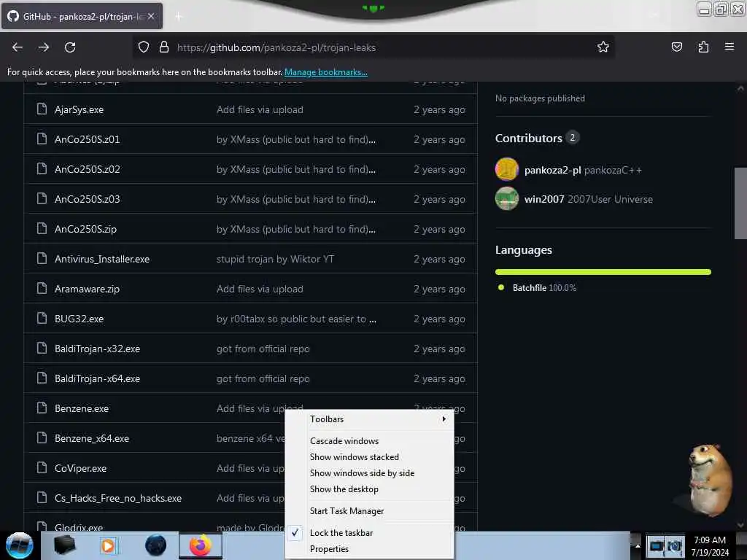Click the Manage bookmarks link
Viewport: 747px width, 560px height.
click(x=326, y=72)
